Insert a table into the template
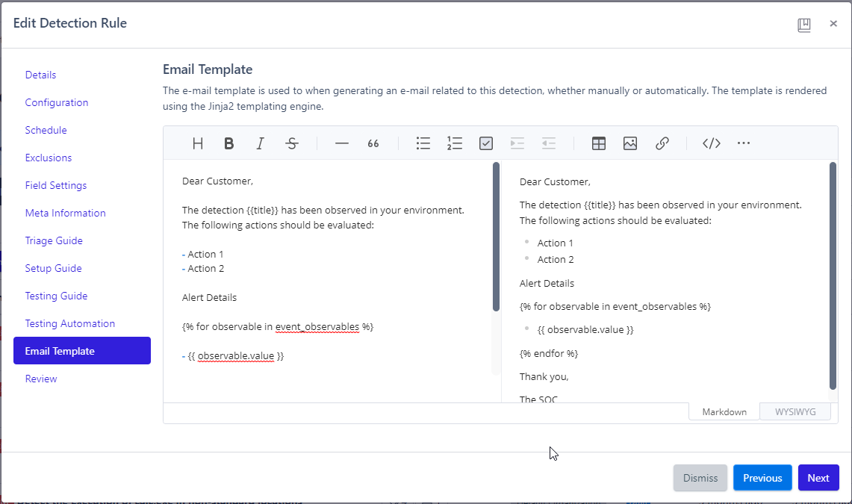This screenshot has width=852, height=504. (599, 143)
